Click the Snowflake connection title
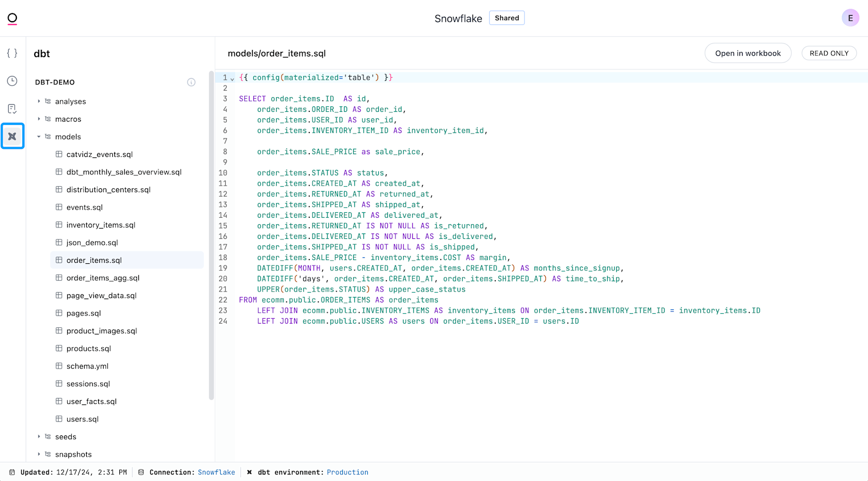 click(458, 18)
